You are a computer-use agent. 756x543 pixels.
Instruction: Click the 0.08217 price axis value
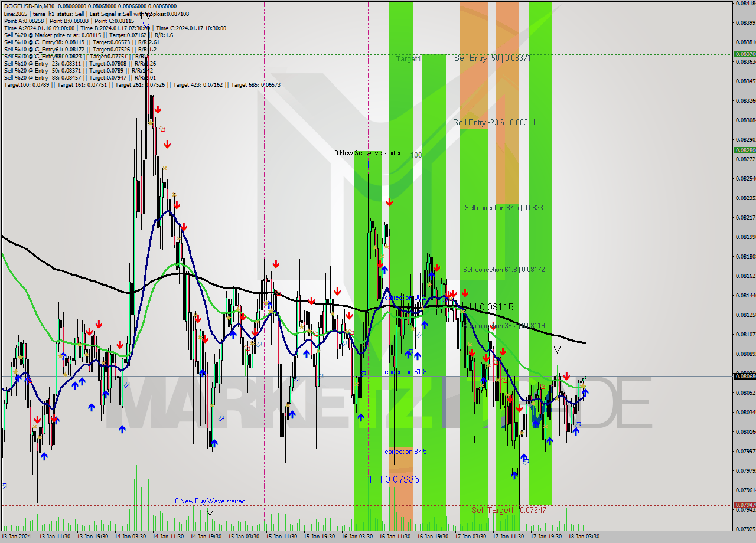745,217
